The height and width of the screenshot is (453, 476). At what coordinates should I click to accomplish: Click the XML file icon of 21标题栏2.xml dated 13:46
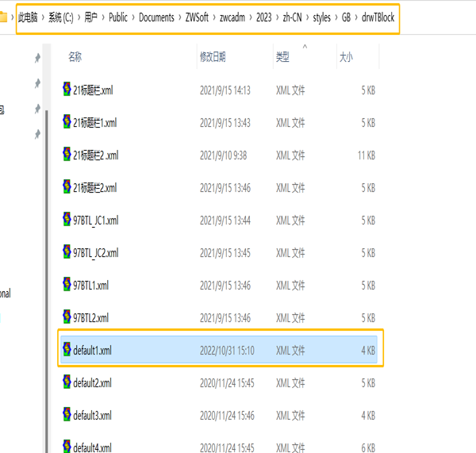coord(67,186)
